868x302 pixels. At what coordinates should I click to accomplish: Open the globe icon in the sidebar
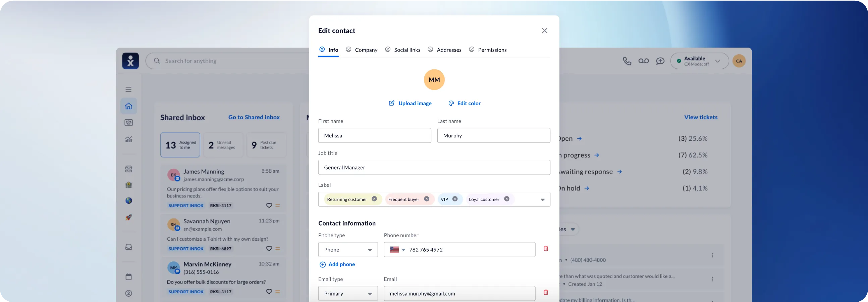[129, 201]
